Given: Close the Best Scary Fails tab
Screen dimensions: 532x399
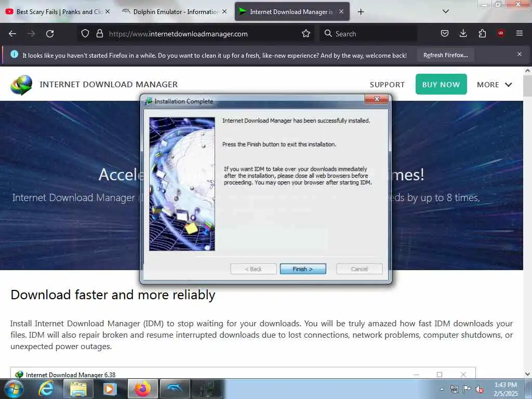Looking at the screenshot, I should pyautogui.click(x=108, y=11).
